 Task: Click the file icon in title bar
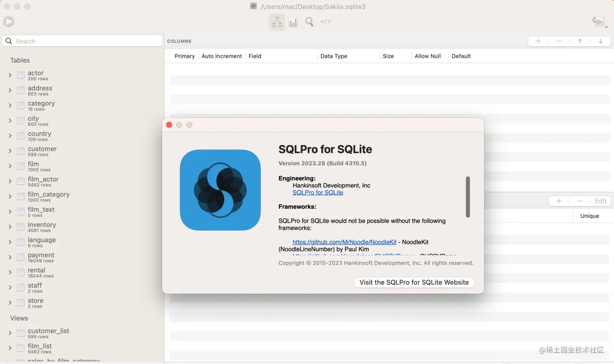tap(253, 6)
